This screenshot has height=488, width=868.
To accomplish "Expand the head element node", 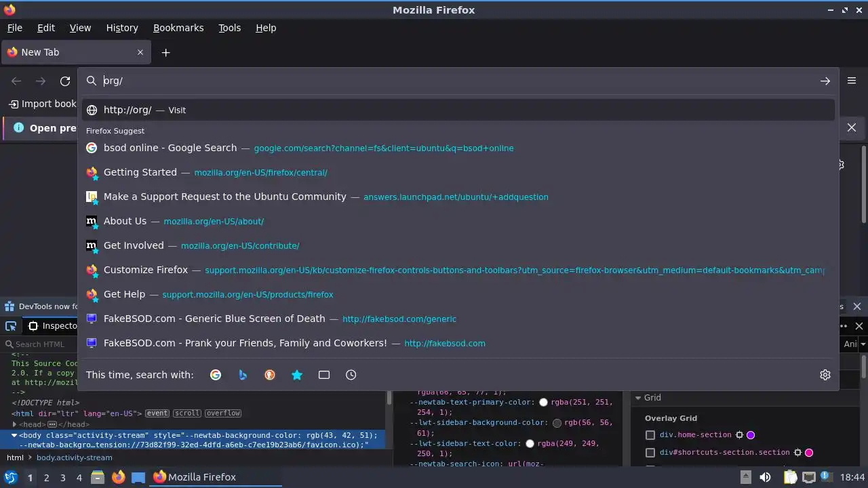I will click(14, 424).
